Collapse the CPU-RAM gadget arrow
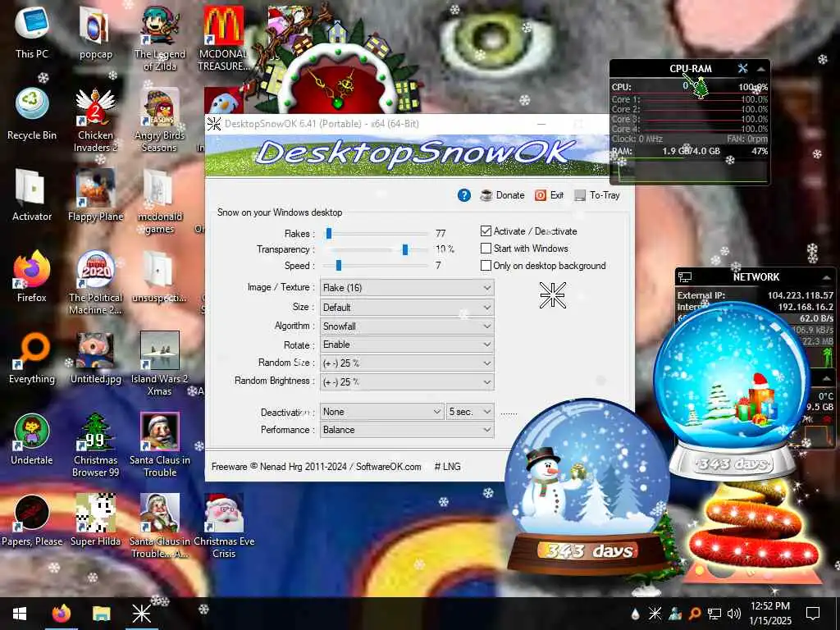840x630 pixels. click(760, 69)
